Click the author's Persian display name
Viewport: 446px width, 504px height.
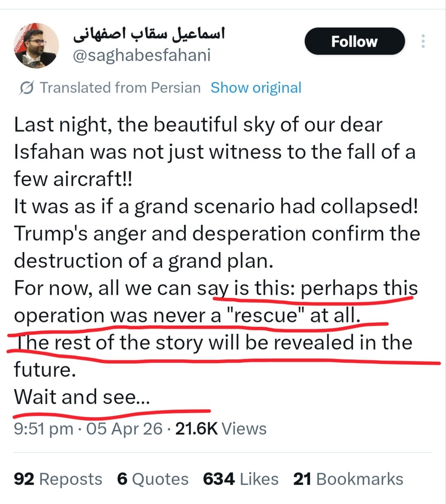click(x=149, y=34)
